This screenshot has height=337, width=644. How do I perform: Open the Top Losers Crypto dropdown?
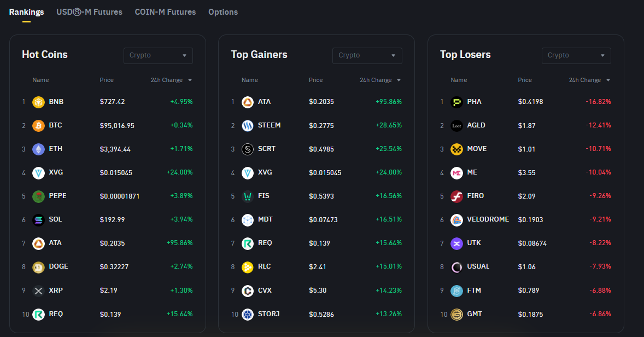coord(576,55)
